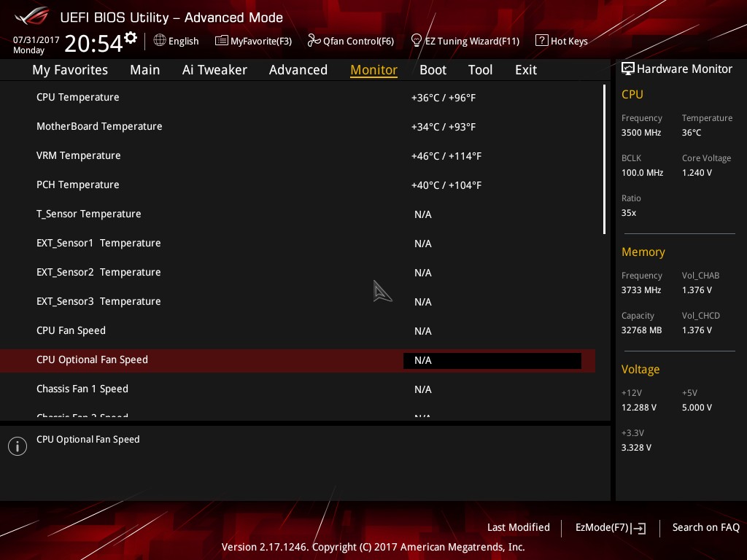The width and height of the screenshot is (747, 560).
Task: Select MotherBoard Temperature row
Action: coord(298,126)
